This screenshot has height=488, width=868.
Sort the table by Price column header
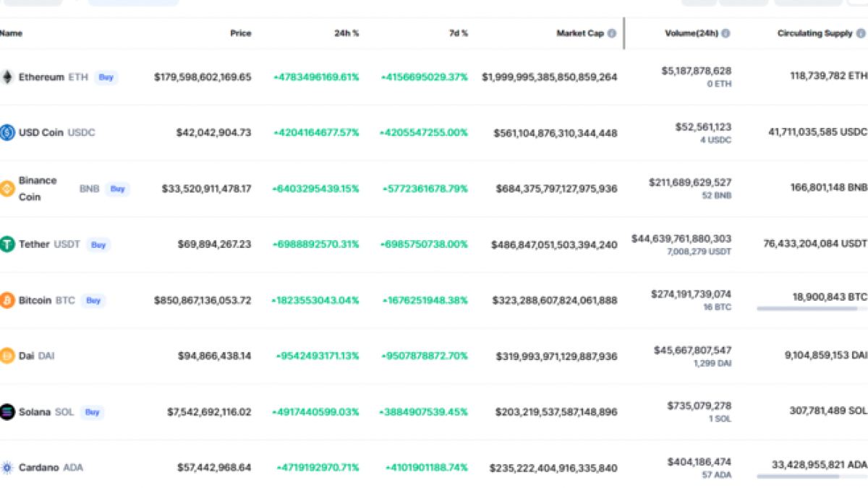[x=241, y=33]
